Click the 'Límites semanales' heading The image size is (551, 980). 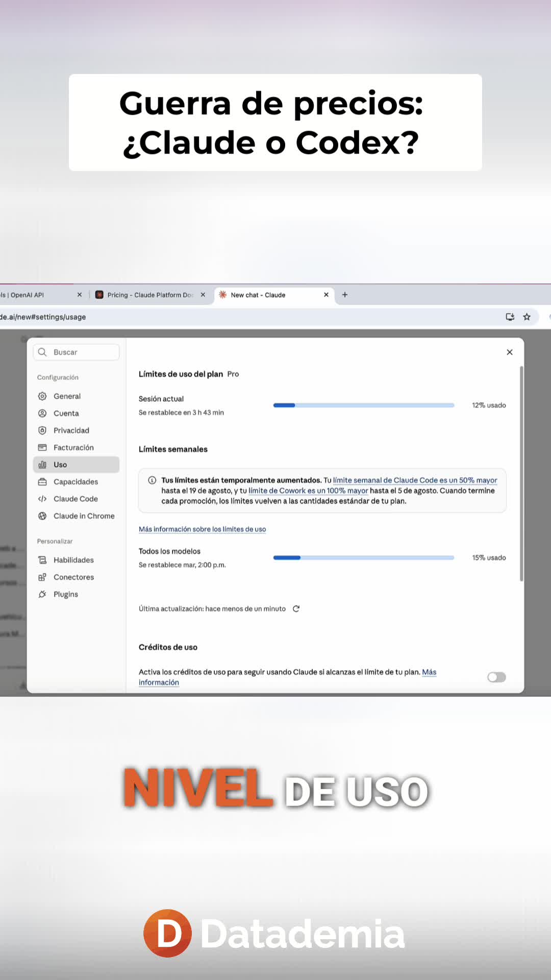[173, 449]
